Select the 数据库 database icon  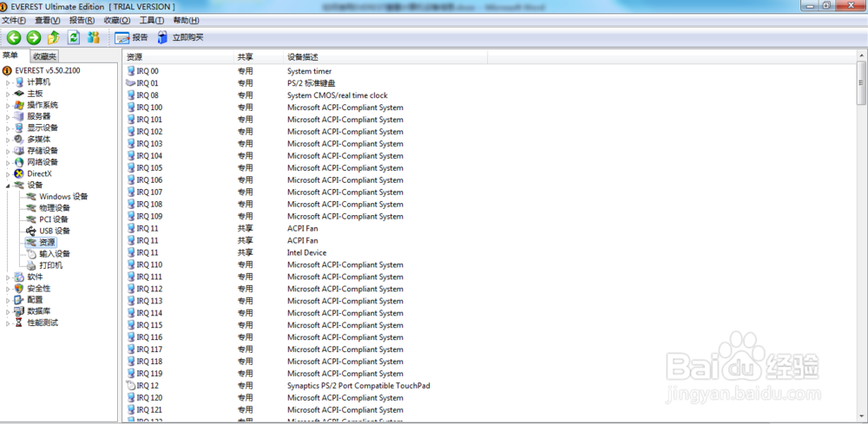tap(19, 311)
